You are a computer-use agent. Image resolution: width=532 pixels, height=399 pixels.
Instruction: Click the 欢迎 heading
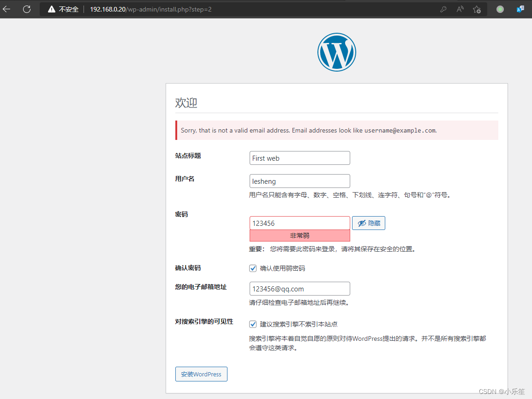[x=186, y=103]
